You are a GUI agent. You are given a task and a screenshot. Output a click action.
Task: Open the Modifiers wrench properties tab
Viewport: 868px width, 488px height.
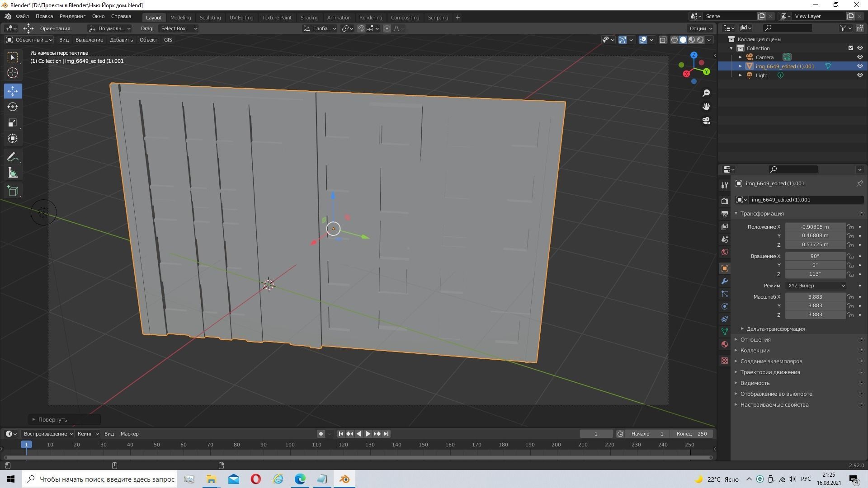725,281
